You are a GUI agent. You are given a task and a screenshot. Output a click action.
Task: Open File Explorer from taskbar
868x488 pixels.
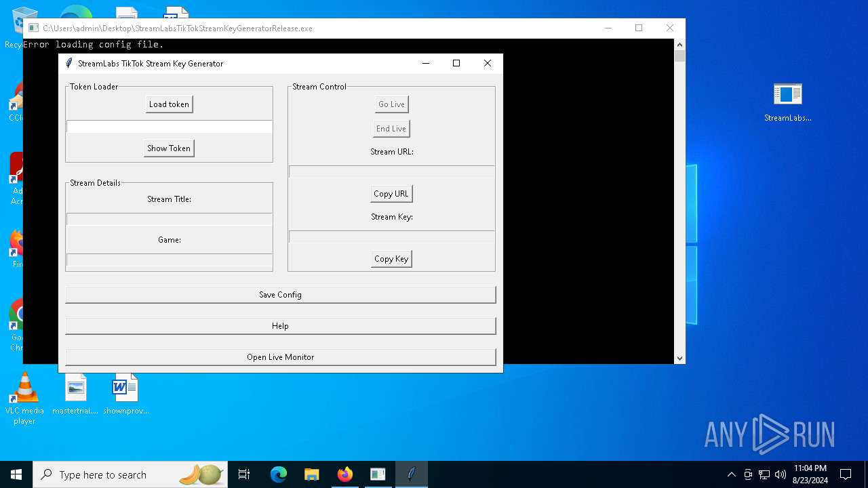pyautogui.click(x=311, y=474)
